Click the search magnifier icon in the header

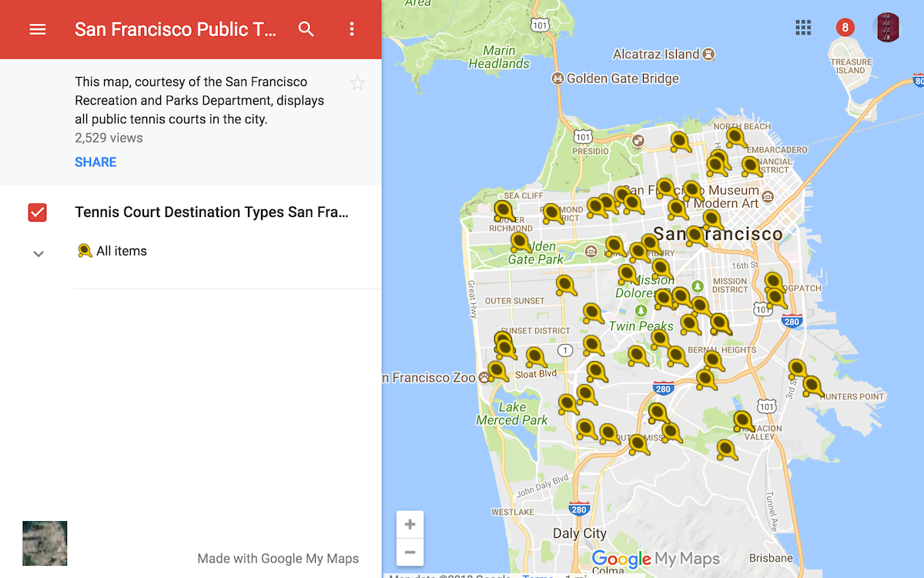(x=306, y=29)
